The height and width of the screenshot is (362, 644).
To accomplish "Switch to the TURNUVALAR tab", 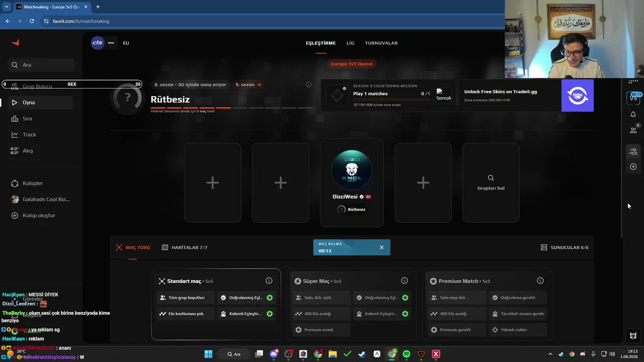I will [x=381, y=43].
